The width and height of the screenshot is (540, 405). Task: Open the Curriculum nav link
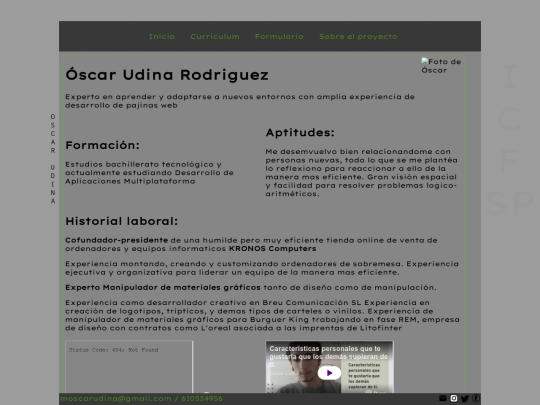[x=215, y=37]
